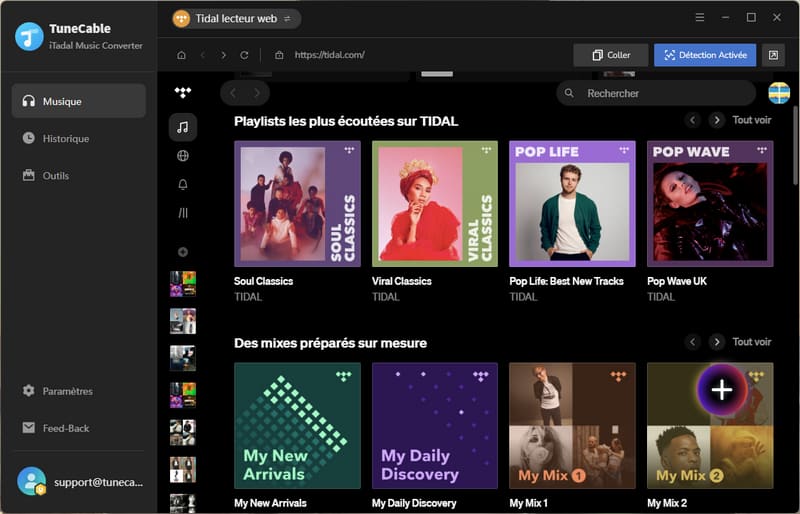Open Tidal notifications bell icon
This screenshot has height=514, width=800.
(183, 184)
